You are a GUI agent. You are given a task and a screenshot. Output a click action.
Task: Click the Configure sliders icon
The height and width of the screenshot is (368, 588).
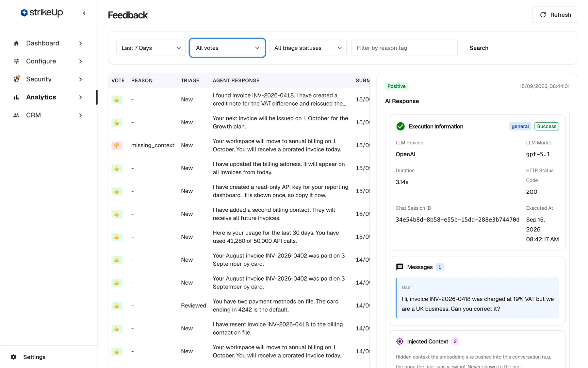[x=16, y=61]
